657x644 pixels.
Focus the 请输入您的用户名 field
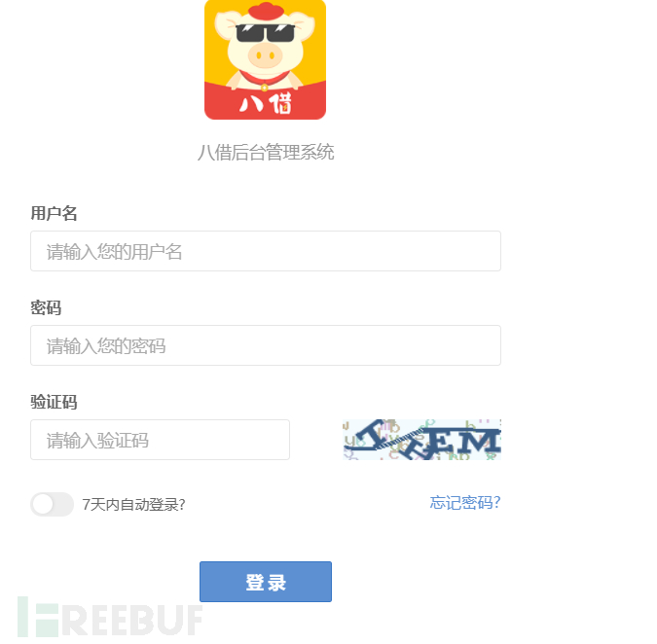pyautogui.click(x=266, y=251)
